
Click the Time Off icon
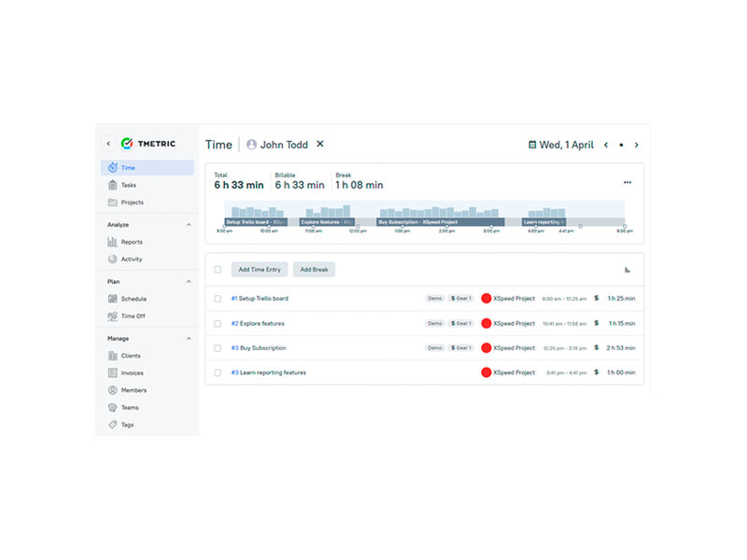click(112, 316)
